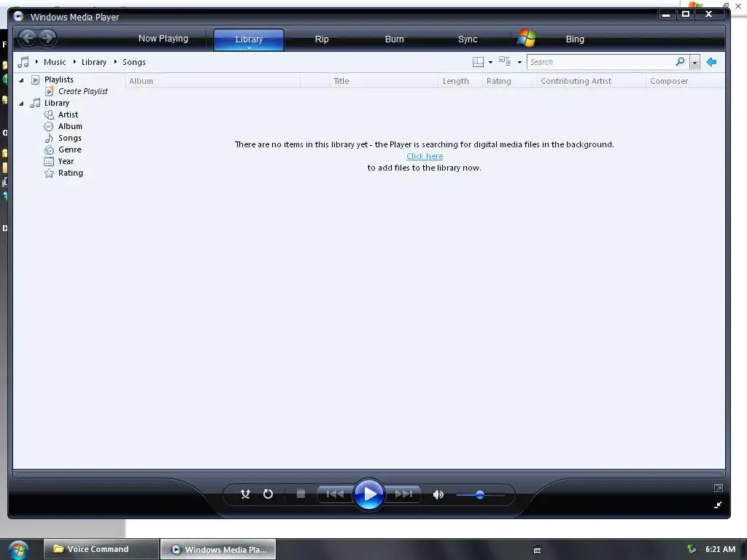Click the Back navigation arrow

pos(28,38)
